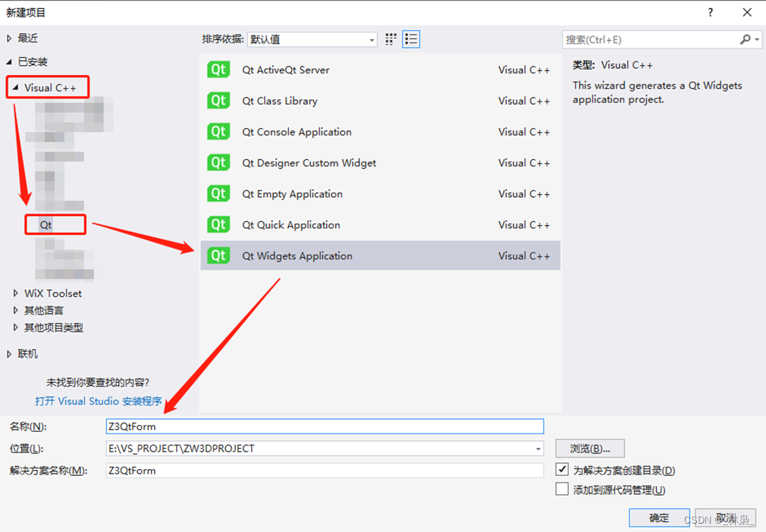Switch to list view layout
766x532 pixels.
tap(411, 39)
